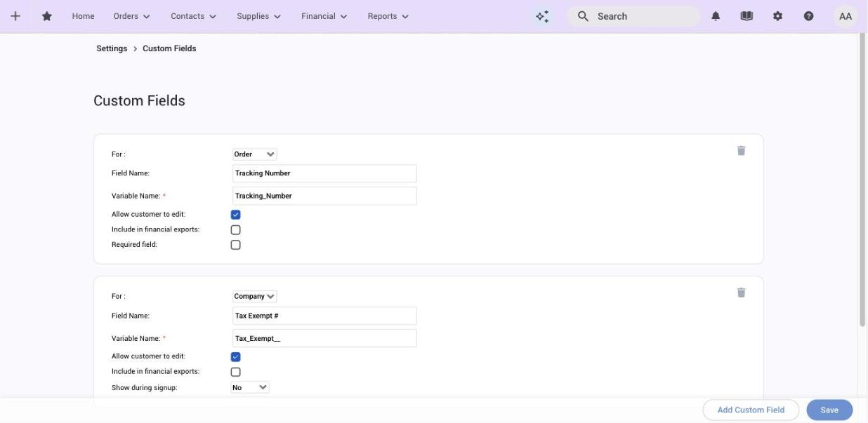868x423 pixels.
Task: Click the Custom Fields page heading
Action: pyautogui.click(x=139, y=101)
